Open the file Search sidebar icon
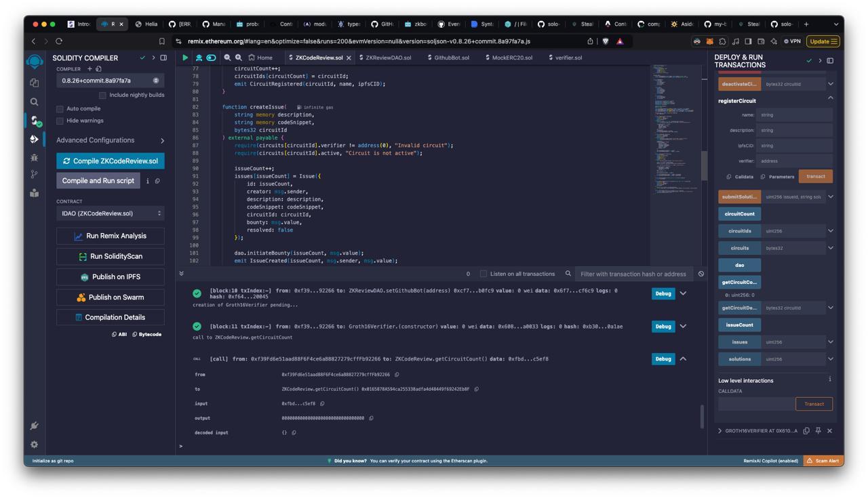 [x=35, y=102]
